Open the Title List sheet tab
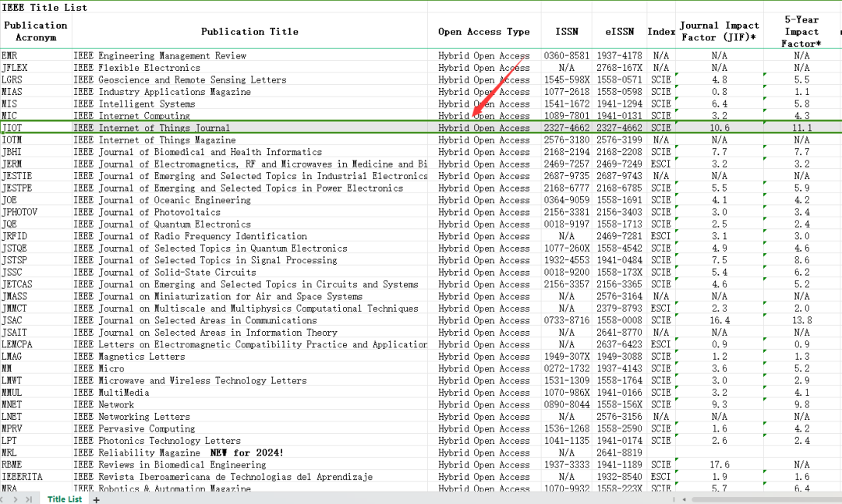The image size is (842, 504). (x=65, y=499)
